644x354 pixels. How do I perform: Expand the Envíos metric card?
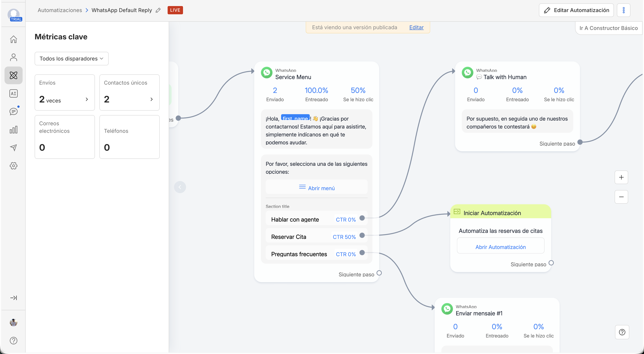click(65, 92)
